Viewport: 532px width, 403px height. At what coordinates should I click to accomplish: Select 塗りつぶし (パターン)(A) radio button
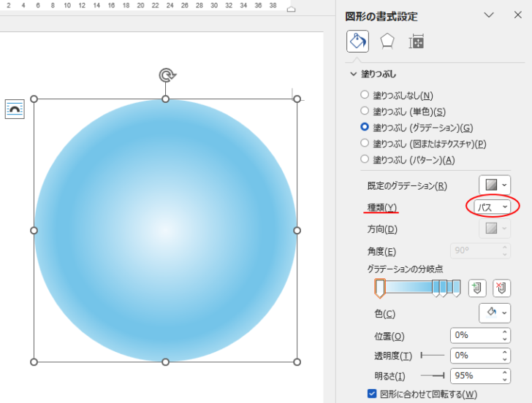(365, 159)
